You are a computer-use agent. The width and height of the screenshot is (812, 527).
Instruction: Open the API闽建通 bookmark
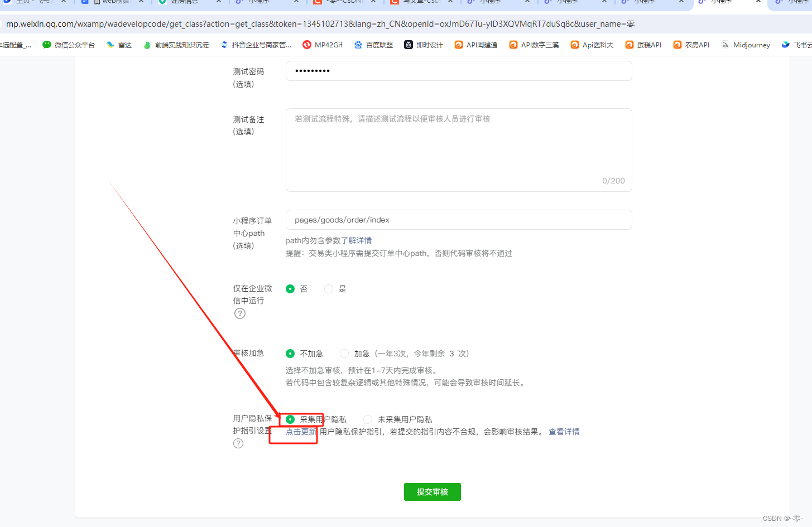(475, 45)
